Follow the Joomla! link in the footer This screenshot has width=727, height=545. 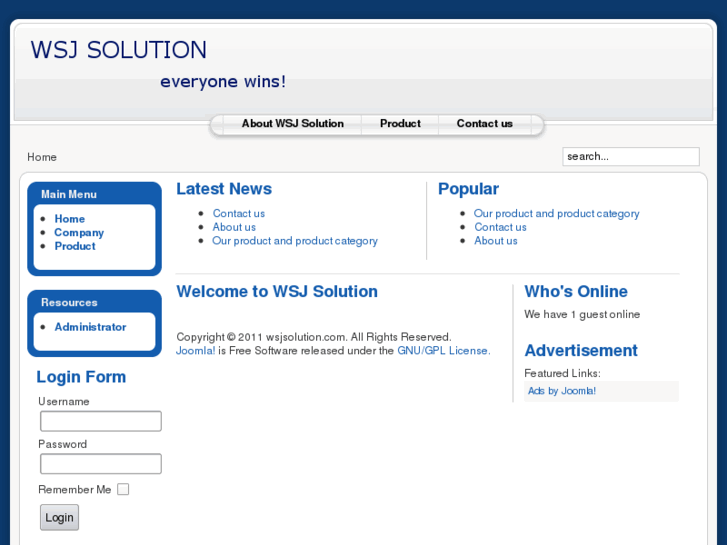[196, 351]
